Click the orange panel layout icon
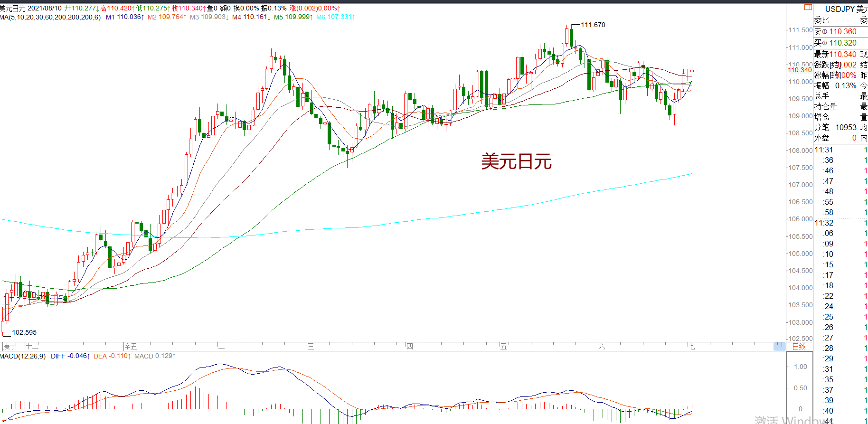Screen dimensions: 868x424 tap(808, 7)
